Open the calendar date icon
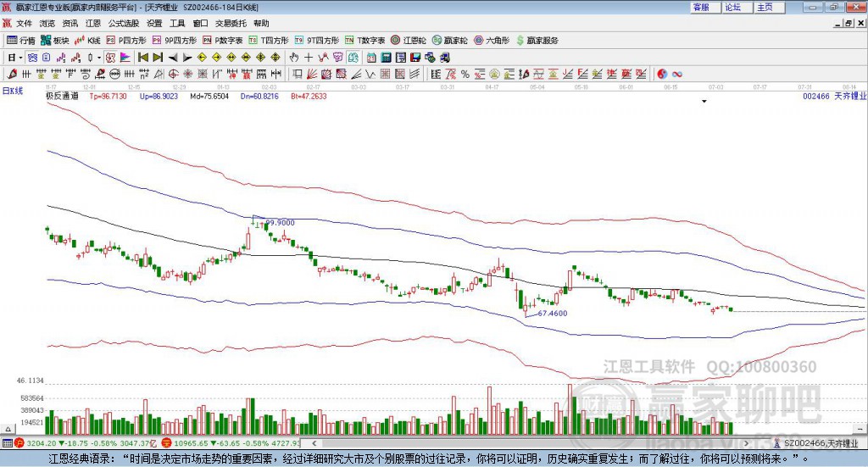868x467 pixels. pos(371,58)
